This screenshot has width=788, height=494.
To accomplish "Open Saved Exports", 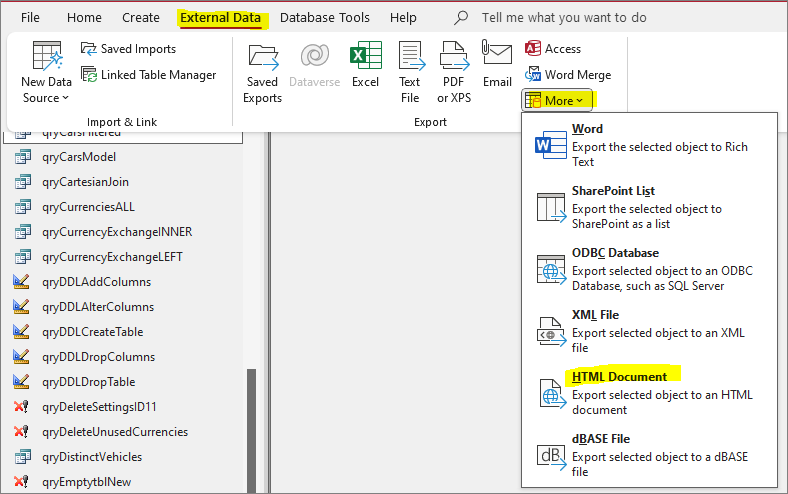I will tap(262, 72).
